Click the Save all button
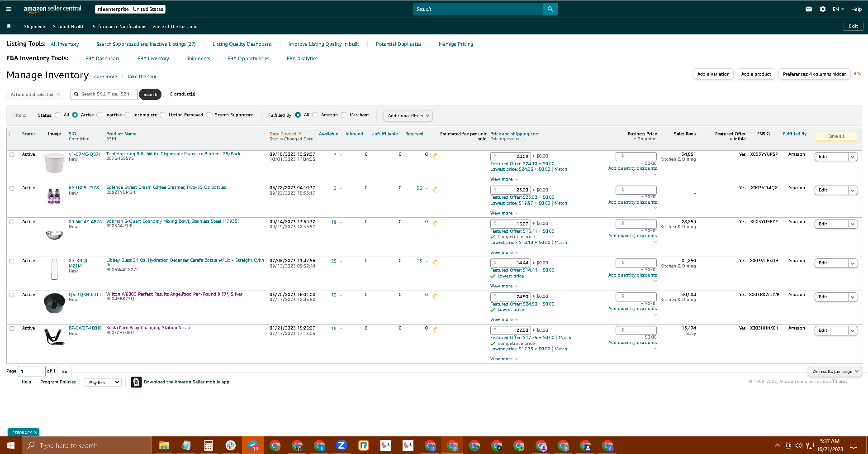 click(836, 136)
